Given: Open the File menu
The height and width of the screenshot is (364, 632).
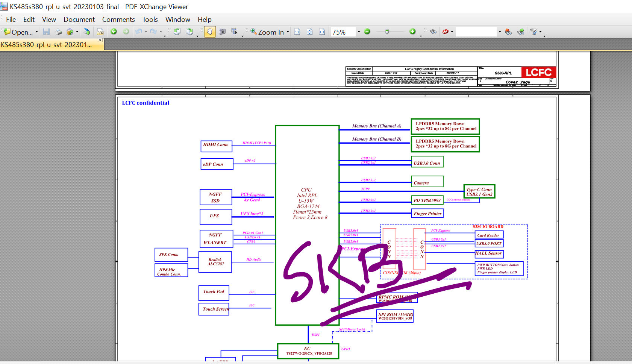Looking at the screenshot, I should pos(11,20).
